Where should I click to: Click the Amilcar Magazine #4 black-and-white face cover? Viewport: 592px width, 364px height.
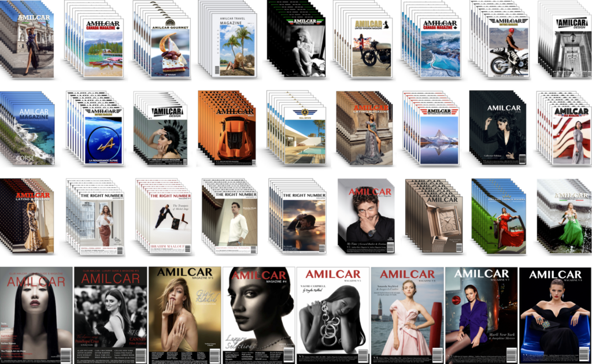[258, 315]
